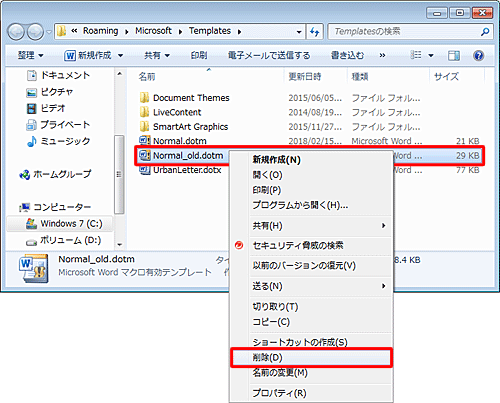The width and height of the screenshot is (500, 403).
Task: Click 書き込む in the toolbar
Action: (347, 55)
